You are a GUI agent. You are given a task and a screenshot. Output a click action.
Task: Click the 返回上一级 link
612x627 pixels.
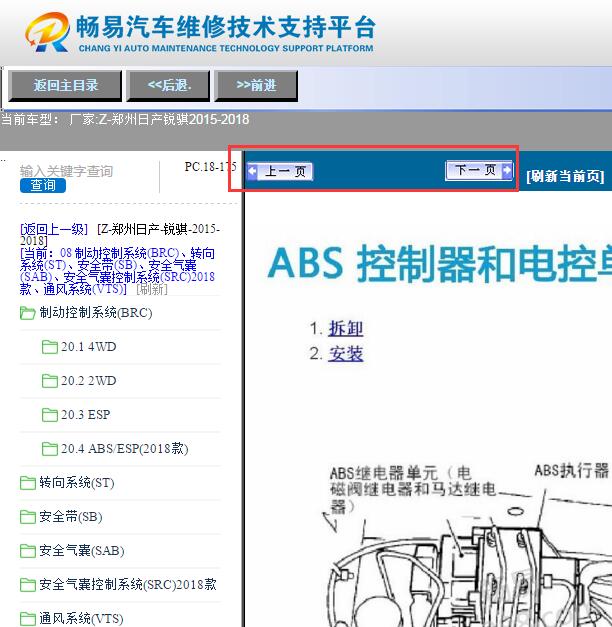(x=54, y=229)
